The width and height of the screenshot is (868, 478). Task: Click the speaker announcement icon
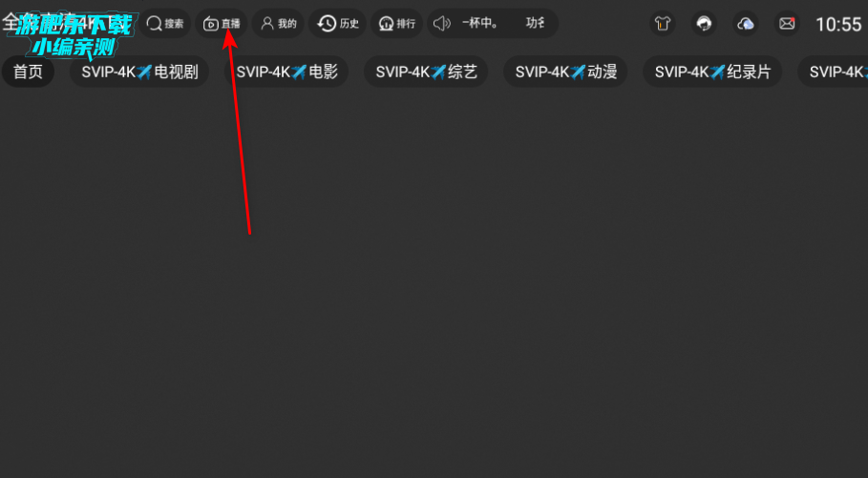point(442,24)
